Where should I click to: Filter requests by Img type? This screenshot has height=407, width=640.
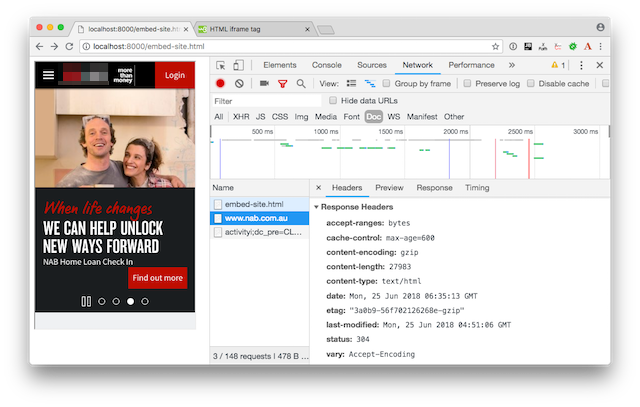tap(301, 117)
